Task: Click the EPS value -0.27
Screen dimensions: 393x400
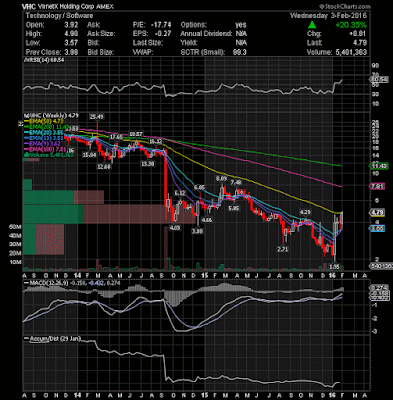Action: (163, 34)
